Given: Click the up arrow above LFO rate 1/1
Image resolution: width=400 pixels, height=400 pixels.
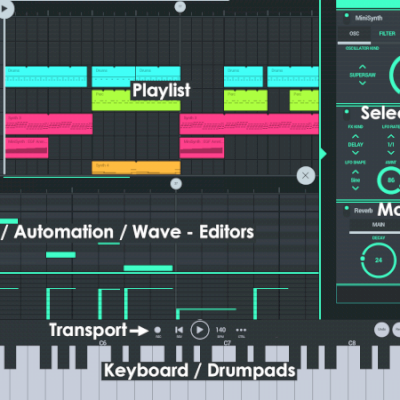Looking at the screenshot, I should [x=391, y=136].
